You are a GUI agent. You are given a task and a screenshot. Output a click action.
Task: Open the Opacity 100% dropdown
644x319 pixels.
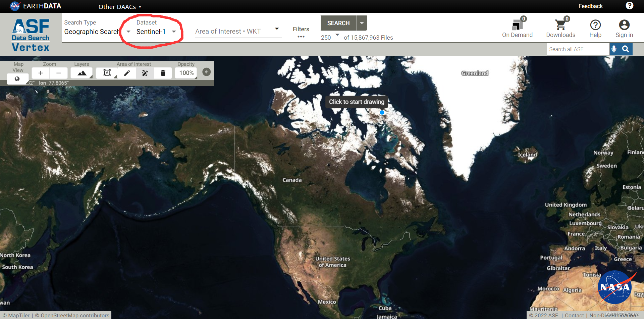(186, 73)
